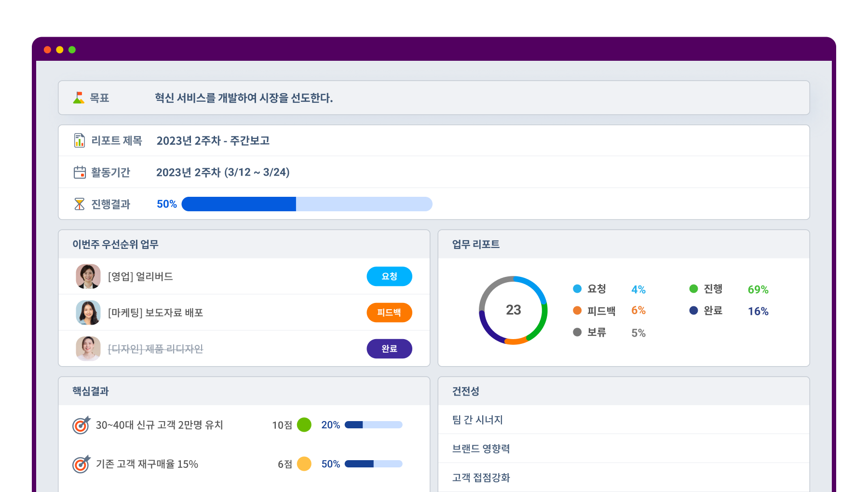This screenshot has width=868, height=492.
Task: Select the yellow 6점 status dot
Action: [304, 464]
